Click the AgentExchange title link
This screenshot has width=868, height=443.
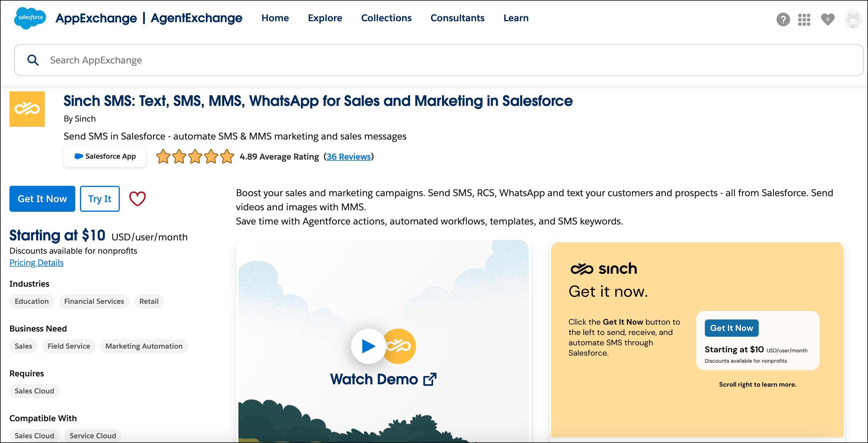click(x=196, y=18)
